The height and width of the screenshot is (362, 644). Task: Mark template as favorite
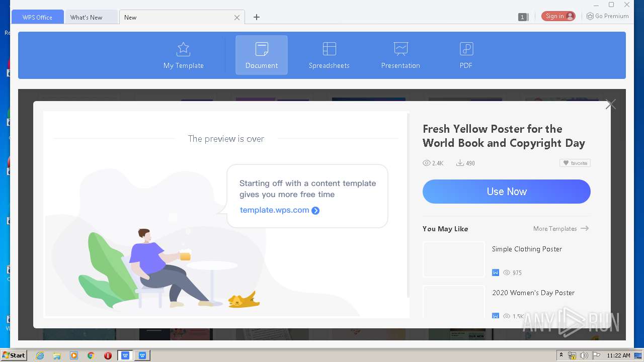(575, 163)
